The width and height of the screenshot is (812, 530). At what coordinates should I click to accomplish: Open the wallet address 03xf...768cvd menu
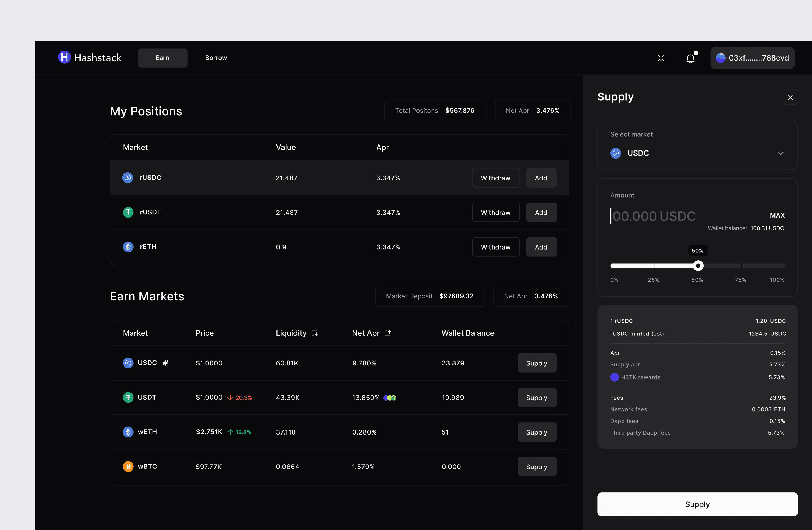pos(752,58)
